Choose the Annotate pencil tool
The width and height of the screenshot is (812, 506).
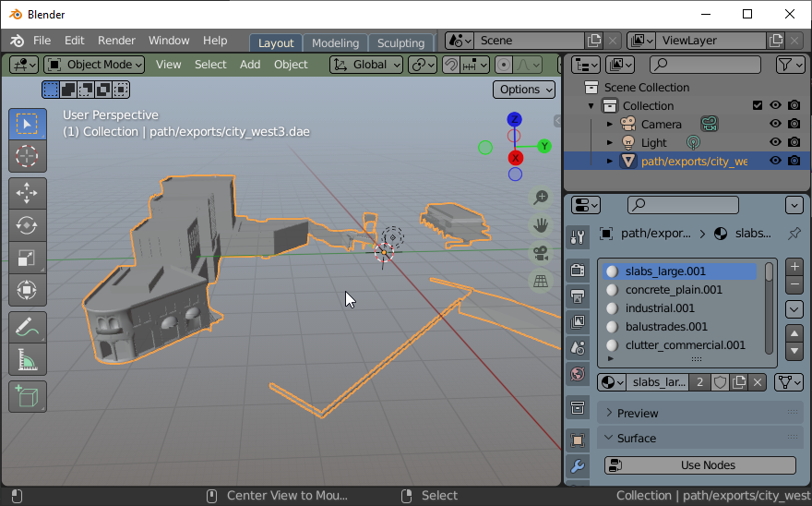click(28, 327)
